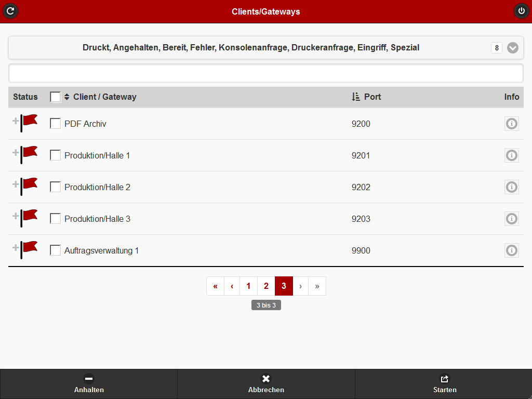This screenshot has width=532, height=399.
Task: Click the power/logout icon in header
Action: point(521,11)
